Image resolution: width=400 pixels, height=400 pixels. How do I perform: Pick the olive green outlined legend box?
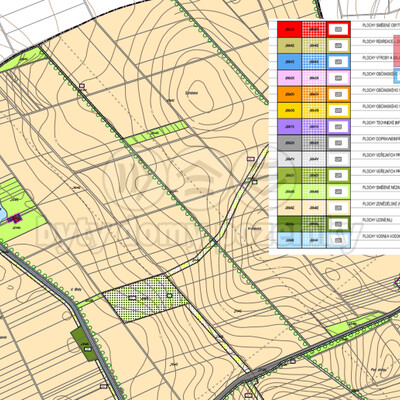pos(338,175)
